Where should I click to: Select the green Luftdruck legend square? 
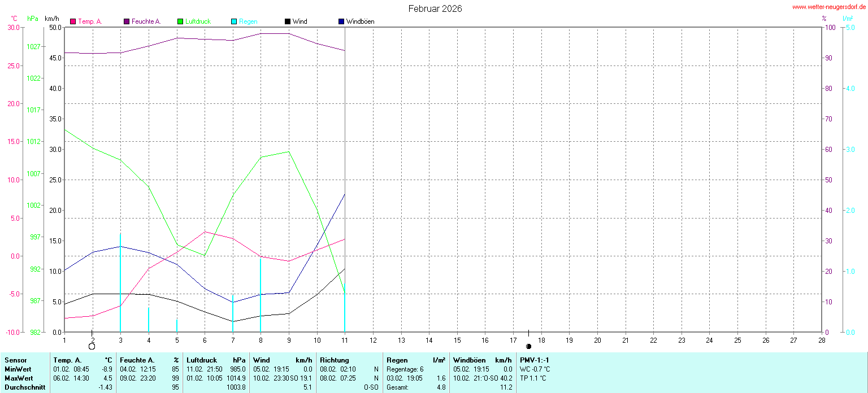tap(180, 21)
